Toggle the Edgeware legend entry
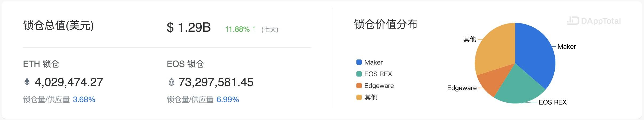644x120 pixels. pos(375,86)
